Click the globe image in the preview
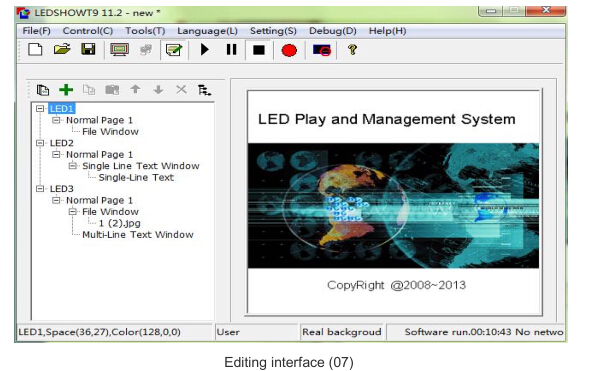589x371 pixels. click(x=393, y=205)
